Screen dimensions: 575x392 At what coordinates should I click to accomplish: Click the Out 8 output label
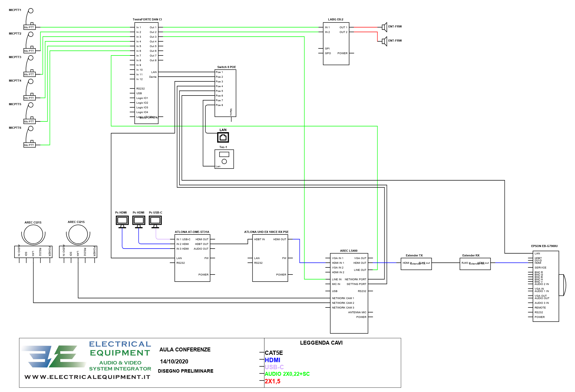(x=153, y=60)
